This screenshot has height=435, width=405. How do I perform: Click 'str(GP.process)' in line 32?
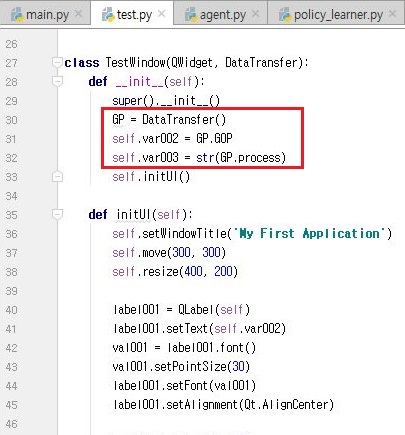click(x=241, y=157)
